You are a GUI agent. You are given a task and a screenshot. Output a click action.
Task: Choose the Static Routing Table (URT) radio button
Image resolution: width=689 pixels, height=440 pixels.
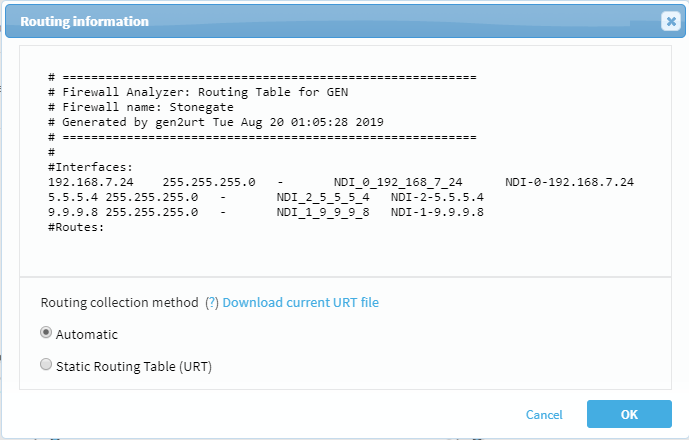tap(46, 366)
